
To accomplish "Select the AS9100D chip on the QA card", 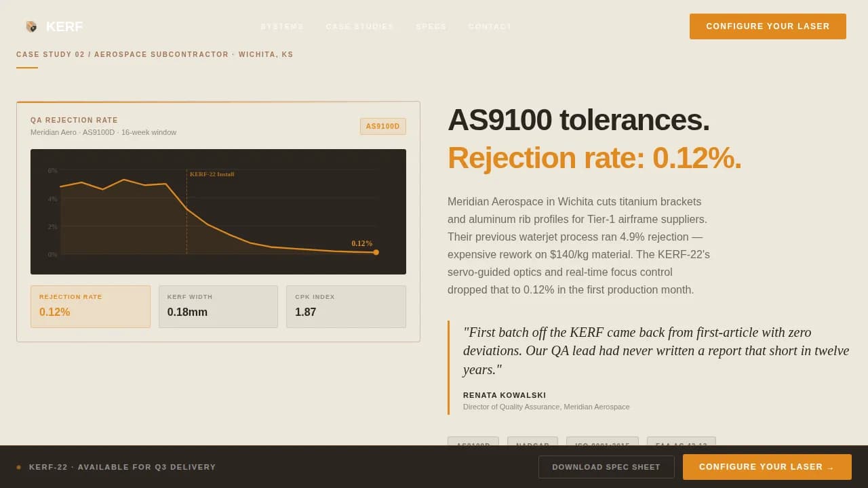I will coord(382,126).
